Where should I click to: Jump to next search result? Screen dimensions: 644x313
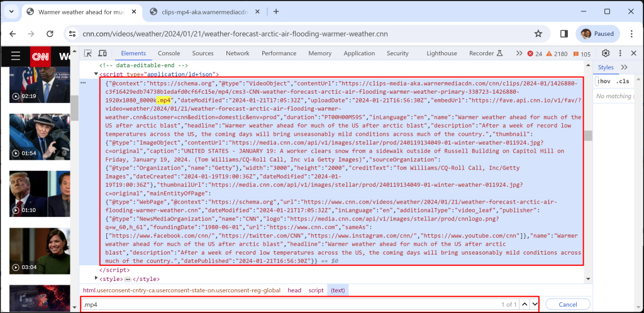[535, 304]
